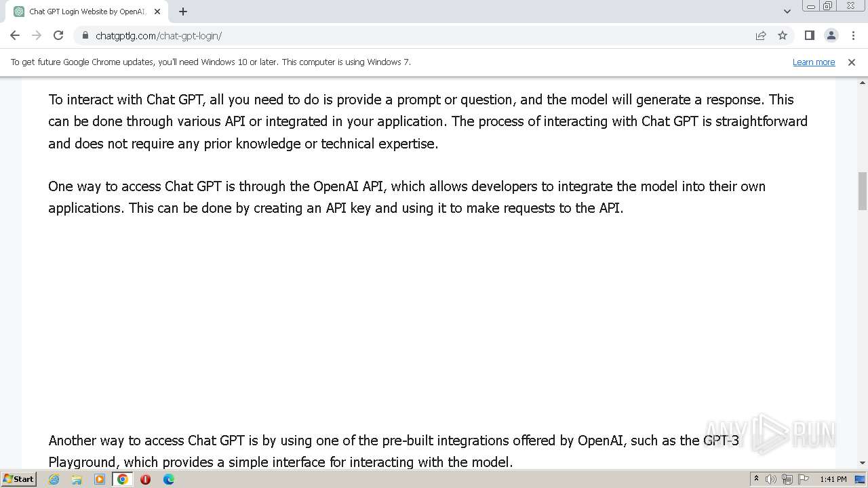Show hidden system tray icons
This screenshot has width=868, height=488.
click(x=756, y=479)
